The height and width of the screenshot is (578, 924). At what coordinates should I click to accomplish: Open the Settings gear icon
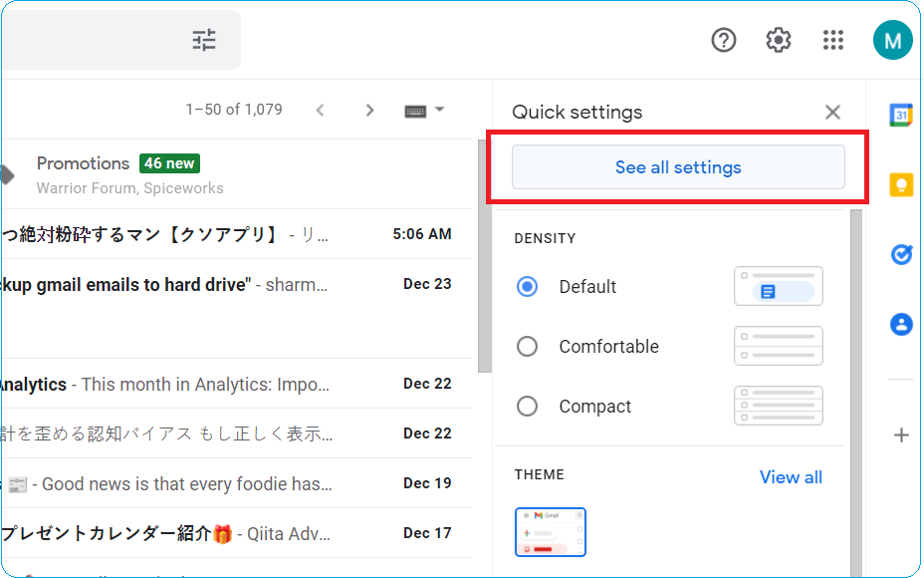[x=779, y=40]
